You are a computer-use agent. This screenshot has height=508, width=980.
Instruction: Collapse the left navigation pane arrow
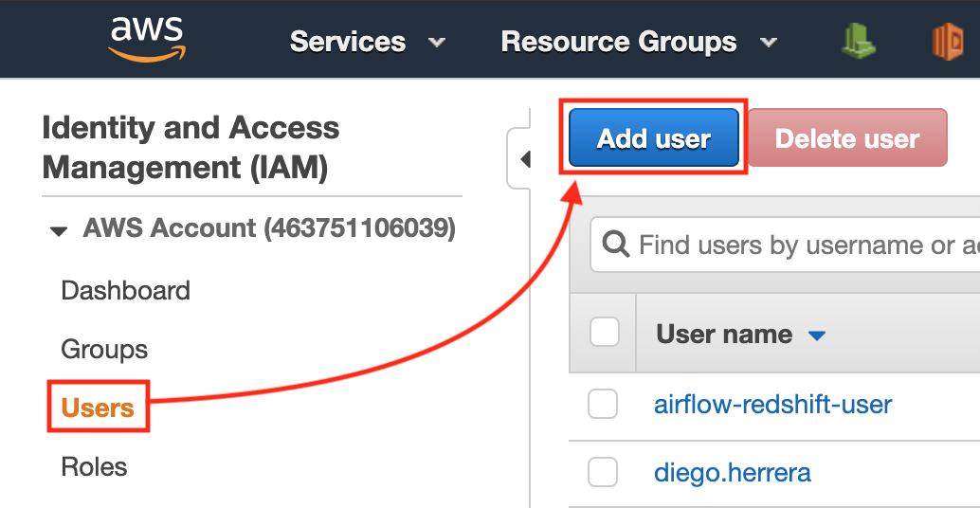coord(525,159)
